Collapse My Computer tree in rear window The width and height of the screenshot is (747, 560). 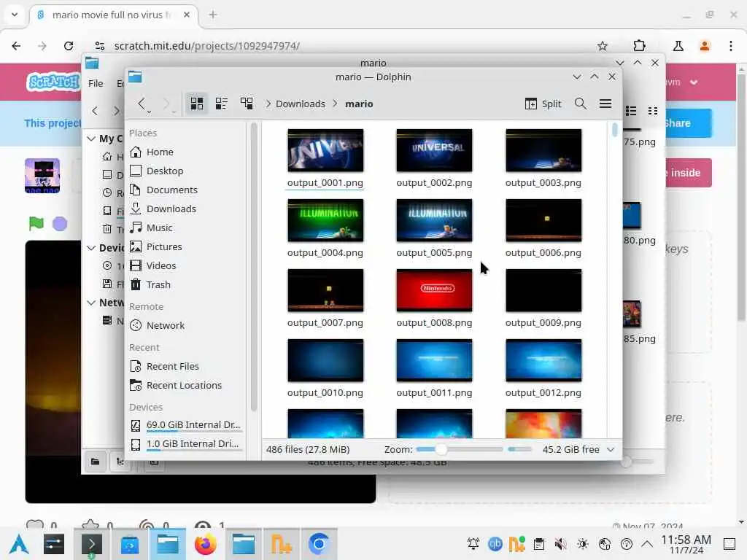[x=91, y=139]
